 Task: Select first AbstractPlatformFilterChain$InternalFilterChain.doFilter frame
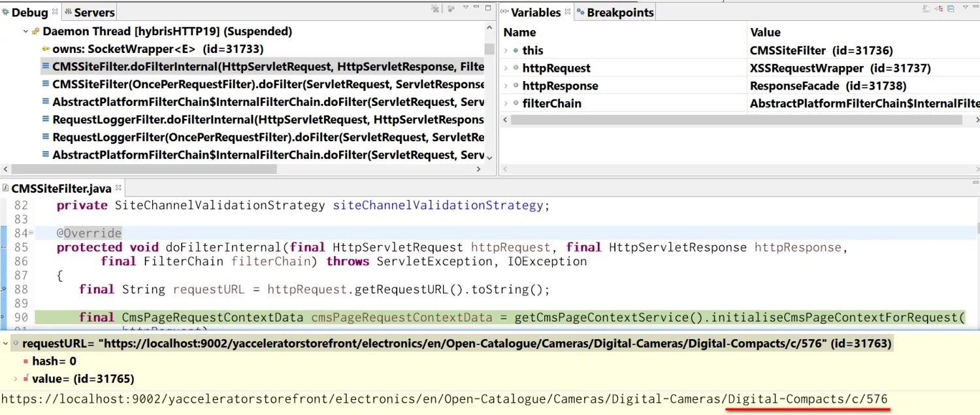tap(263, 102)
